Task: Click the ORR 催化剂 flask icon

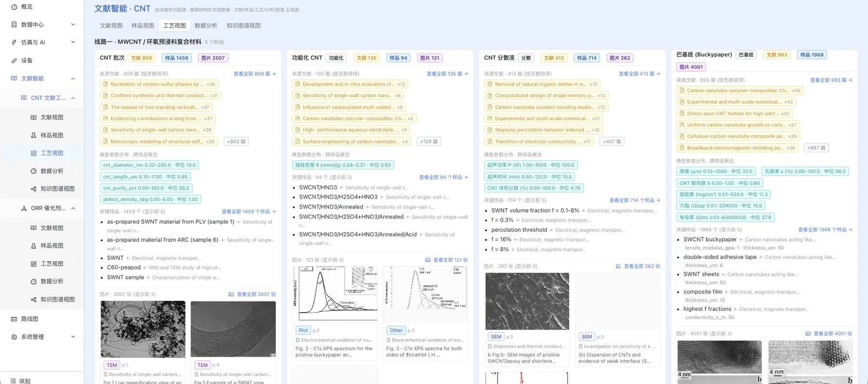Action: 24,209
